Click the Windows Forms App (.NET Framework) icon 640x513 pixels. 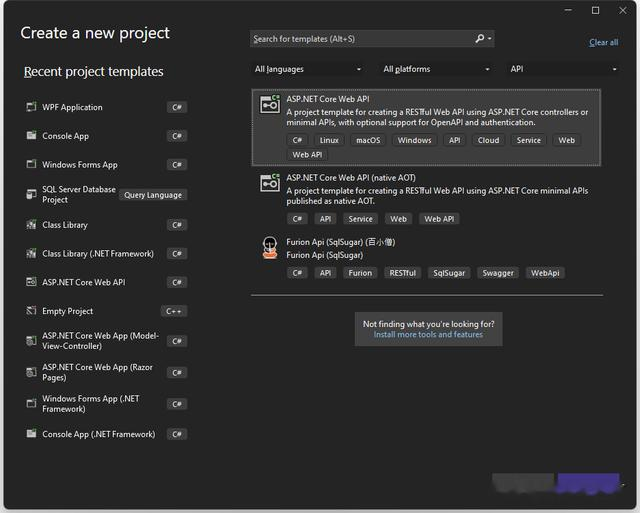pyautogui.click(x=31, y=403)
